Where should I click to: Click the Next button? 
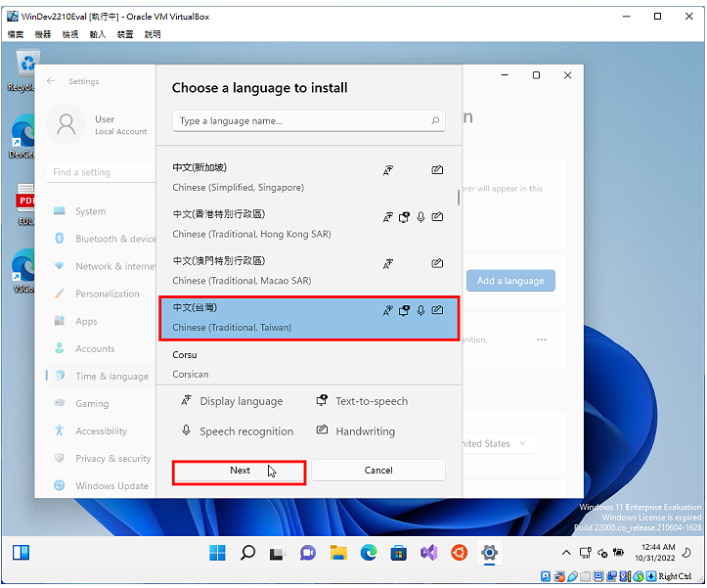pyautogui.click(x=240, y=471)
